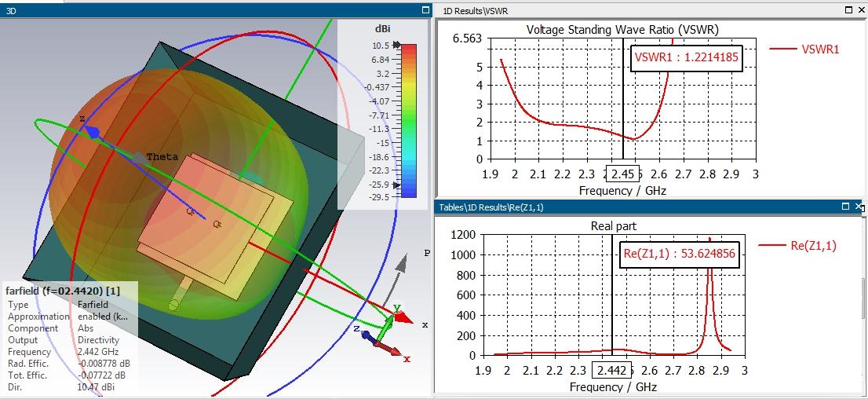Screen dimensions: 868x399
Task: Click the 2.45 axis marker label
Action: [623, 174]
